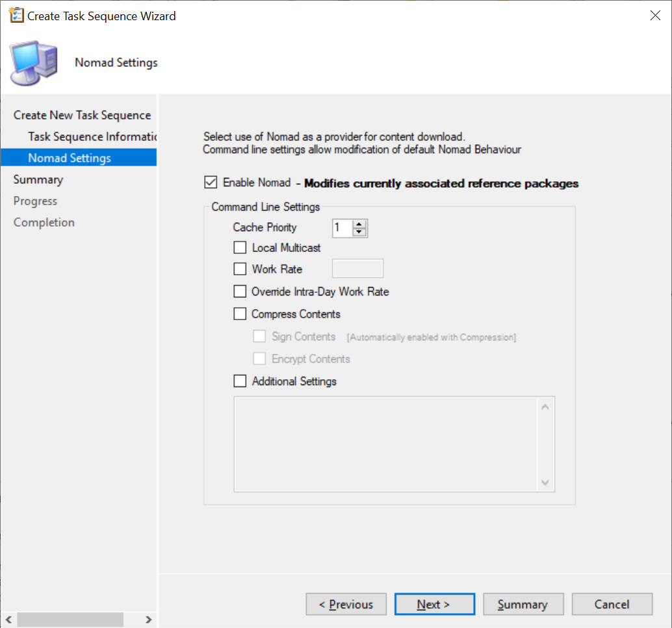Decrease Cache Priority with down arrow
The height and width of the screenshot is (628, 672).
click(x=359, y=232)
